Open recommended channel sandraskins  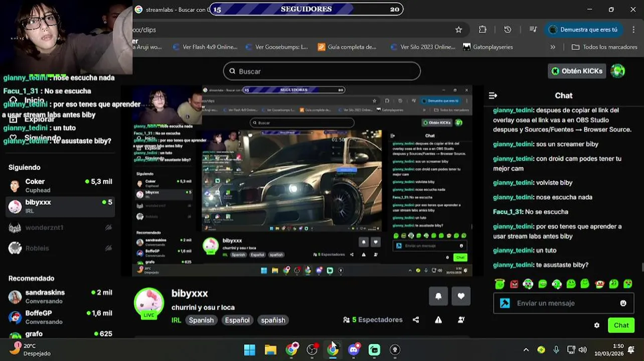click(60, 296)
